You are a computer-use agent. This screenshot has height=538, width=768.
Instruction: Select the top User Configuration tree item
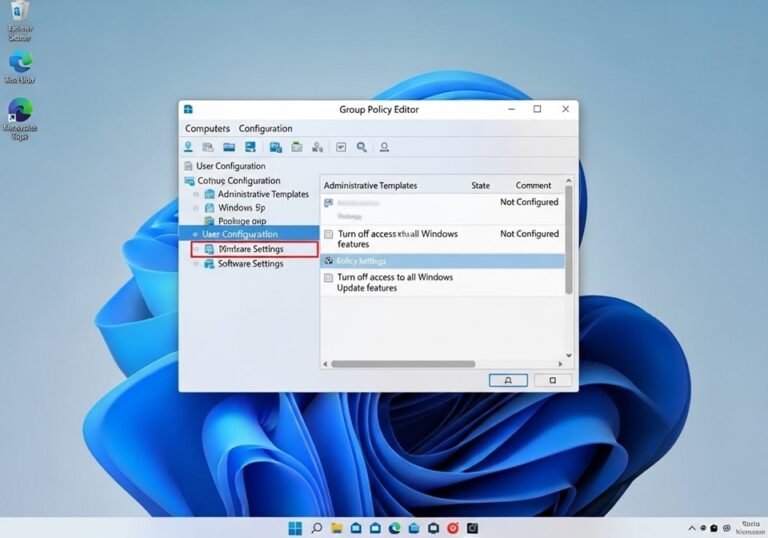(231, 166)
